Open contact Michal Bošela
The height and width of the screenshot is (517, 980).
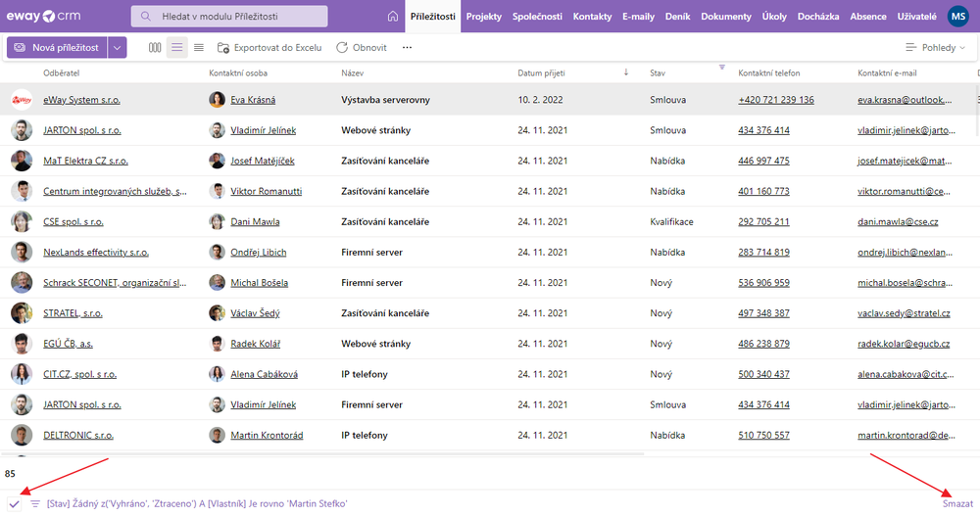(x=260, y=283)
